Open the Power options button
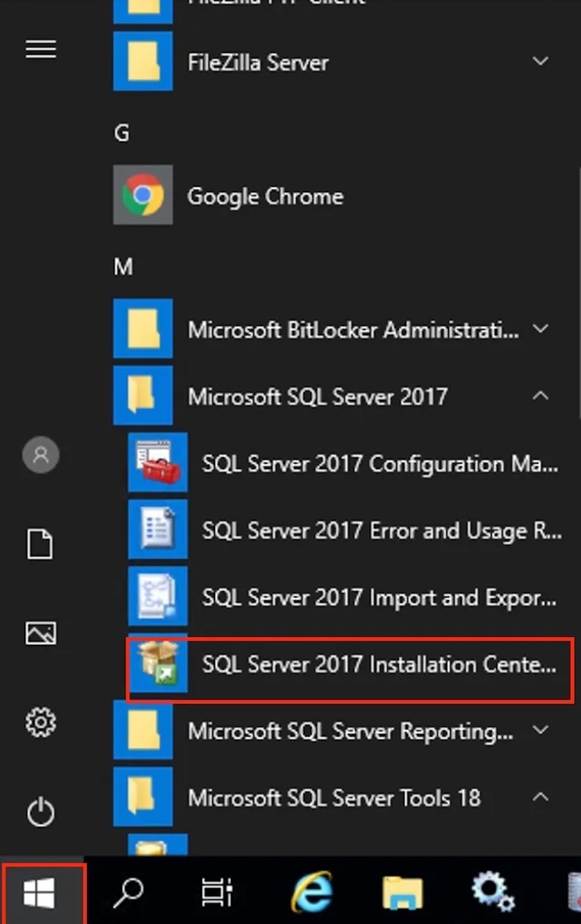The image size is (581, 924). point(40,812)
